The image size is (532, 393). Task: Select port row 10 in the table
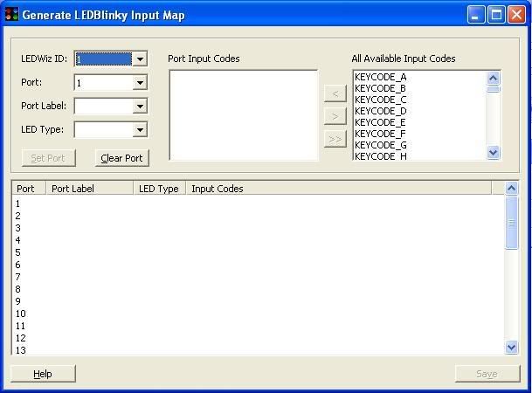(258, 314)
